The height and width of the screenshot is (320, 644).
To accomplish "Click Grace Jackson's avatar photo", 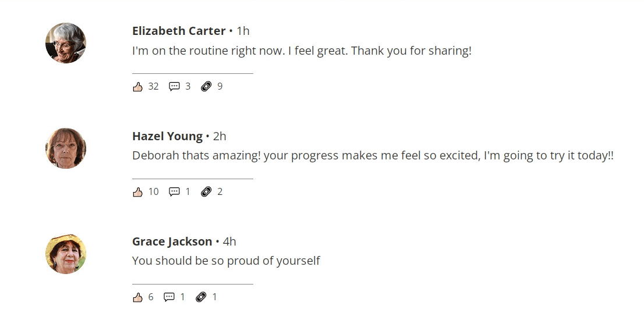I will pyautogui.click(x=66, y=254).
